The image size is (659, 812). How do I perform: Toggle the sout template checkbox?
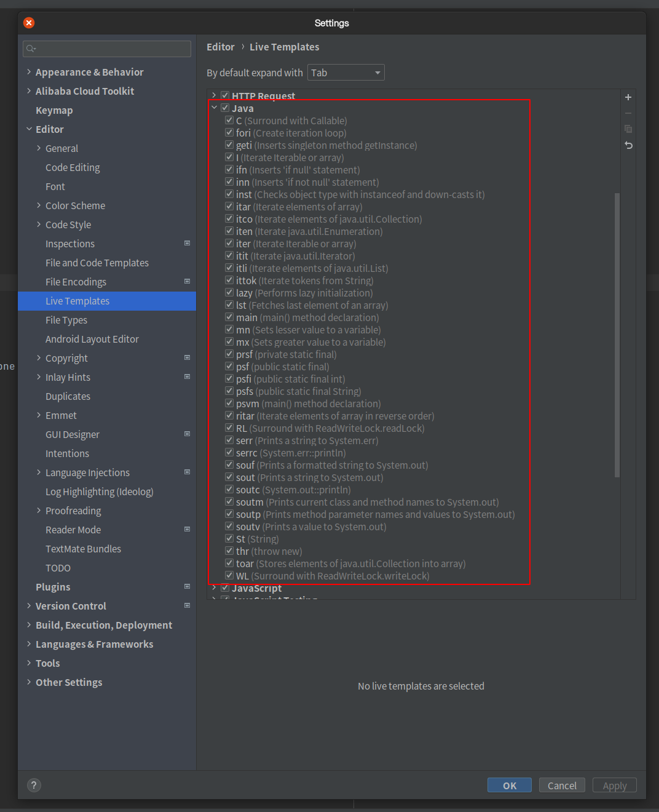point(229,477)
